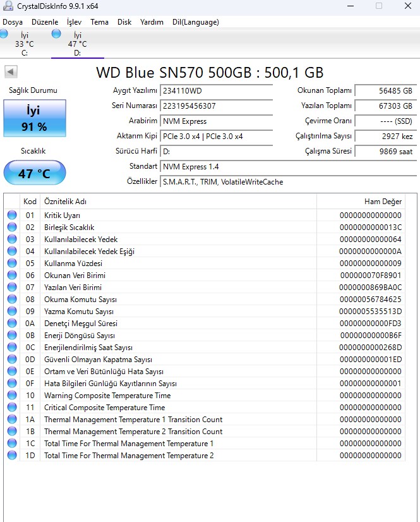The image size is (420, 522).
Task: Click status orb for Güvenli Olmayan Kapatma Sayısı
Action: 12,359
